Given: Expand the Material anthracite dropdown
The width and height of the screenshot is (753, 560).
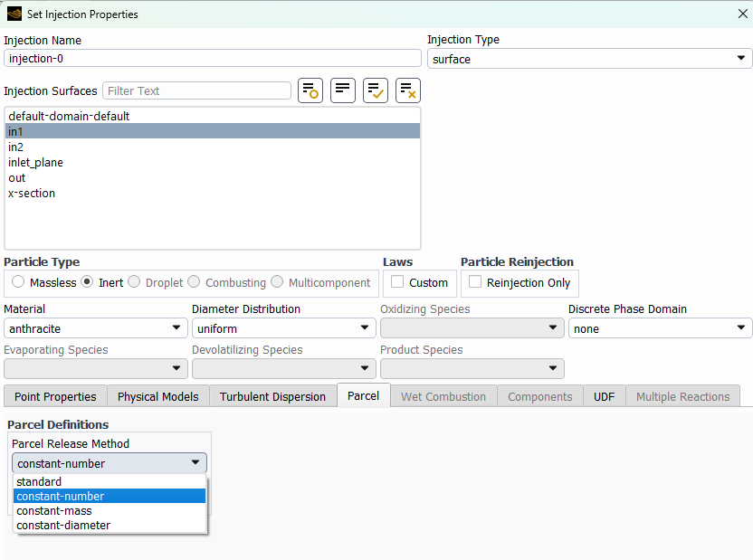Looking at the screenshot, I should (x=95, y=328).
